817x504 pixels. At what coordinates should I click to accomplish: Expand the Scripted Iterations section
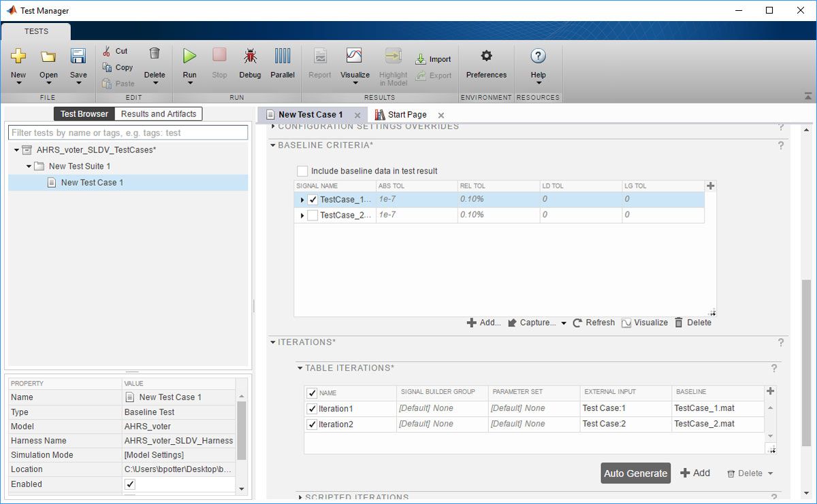click(x=300, y=497)
